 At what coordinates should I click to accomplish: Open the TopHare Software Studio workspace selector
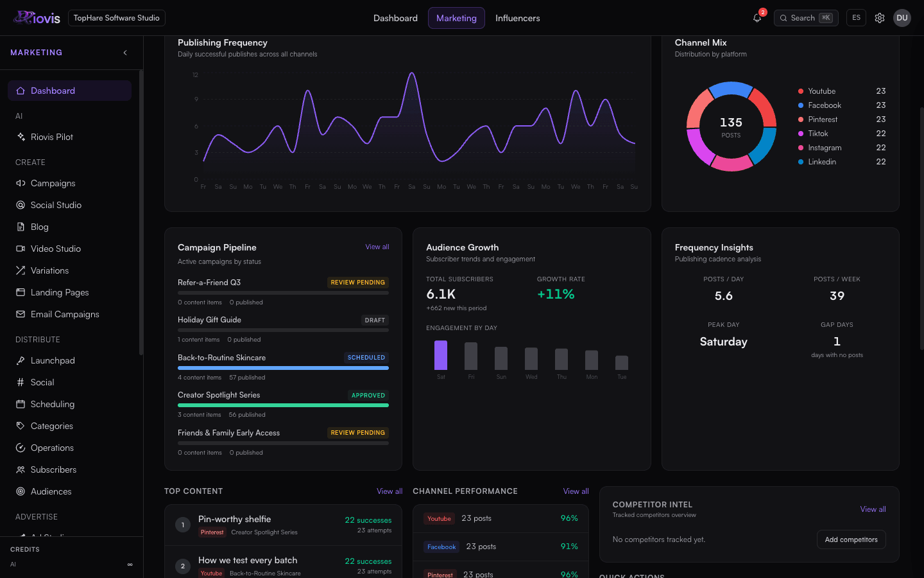[117, 18]
